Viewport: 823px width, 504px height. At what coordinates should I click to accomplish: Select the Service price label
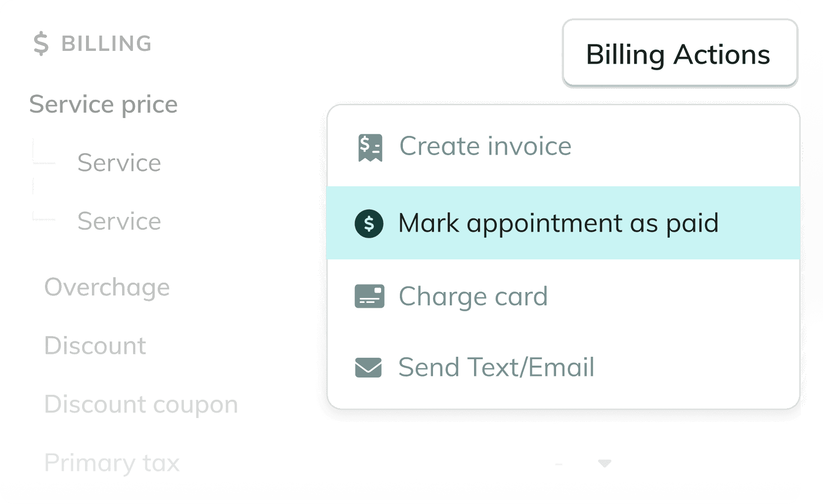click(103, 104)
